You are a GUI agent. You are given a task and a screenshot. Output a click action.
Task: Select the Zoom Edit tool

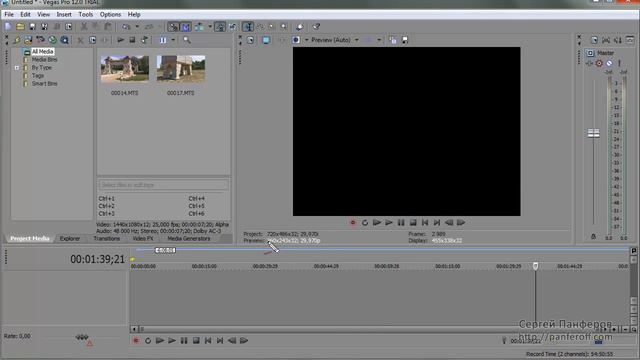click(x=284, y=27)
